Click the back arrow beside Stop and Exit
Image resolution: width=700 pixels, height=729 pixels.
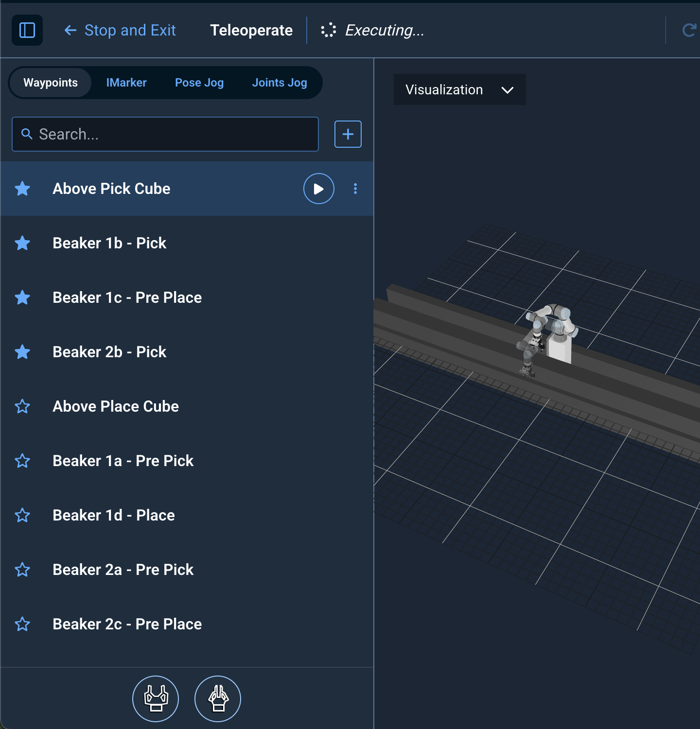tap(70, 30)
